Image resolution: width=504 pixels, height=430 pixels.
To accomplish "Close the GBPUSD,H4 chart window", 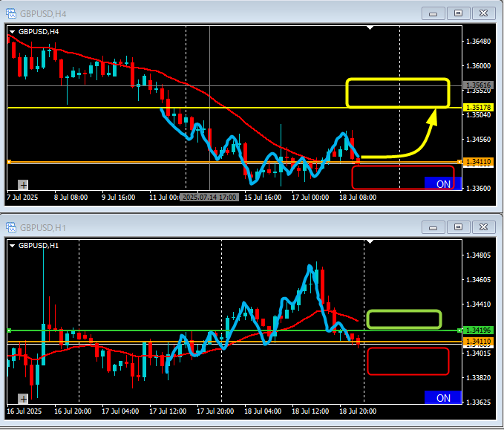I will click(483, 13).
